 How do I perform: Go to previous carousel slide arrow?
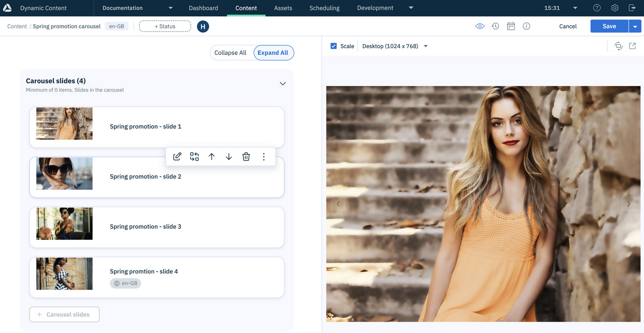click(x=338, y=204)
